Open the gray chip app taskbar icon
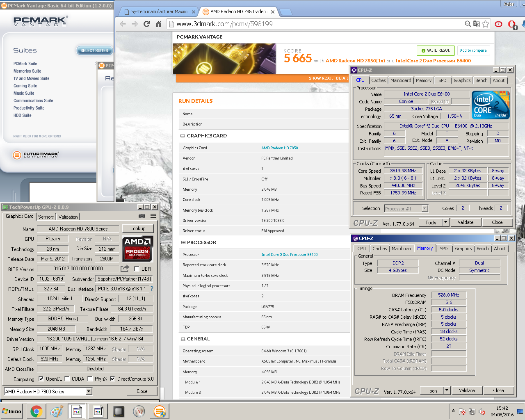Image resolution: width=525 pixels, height=420 pixels. (x=119, y=411)
